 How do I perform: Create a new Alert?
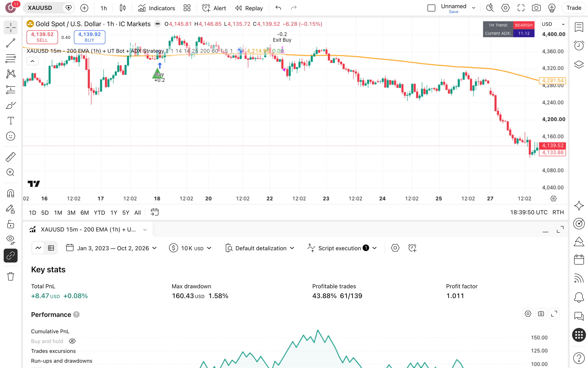click(x=214, y=8)
